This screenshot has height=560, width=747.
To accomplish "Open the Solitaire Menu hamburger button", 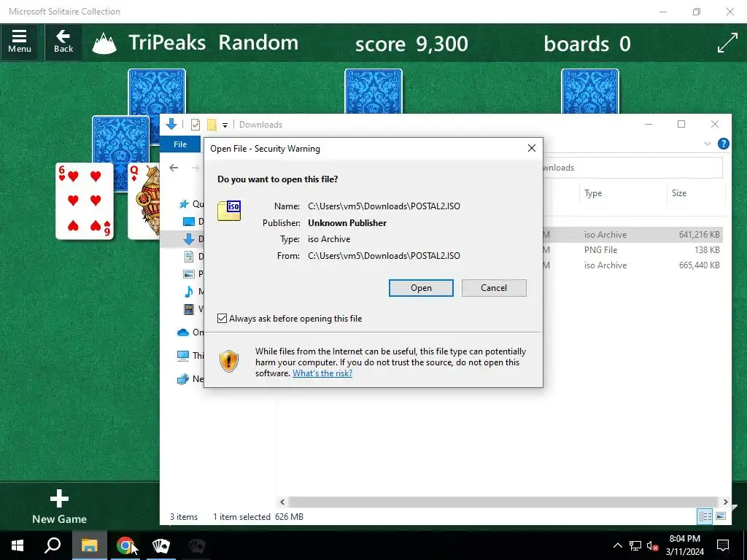I will coord(20,42).
